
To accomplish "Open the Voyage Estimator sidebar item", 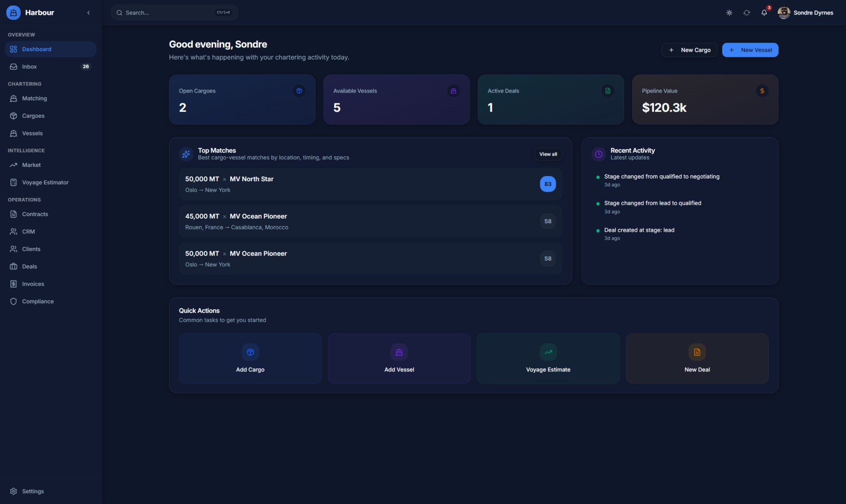I will tap(45, 182).
